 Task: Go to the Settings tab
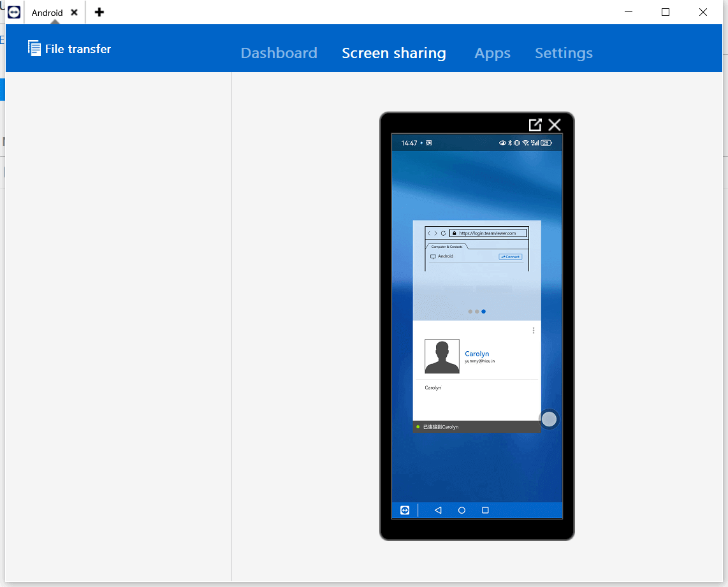click(x=564, y=53)
